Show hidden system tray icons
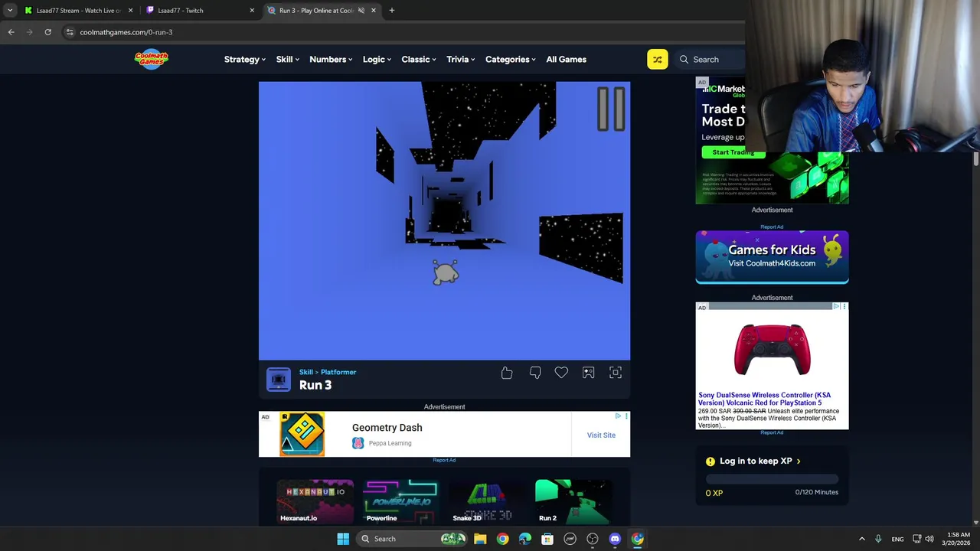The width and height of the screenshot is (980, 551). pos(861,539)
